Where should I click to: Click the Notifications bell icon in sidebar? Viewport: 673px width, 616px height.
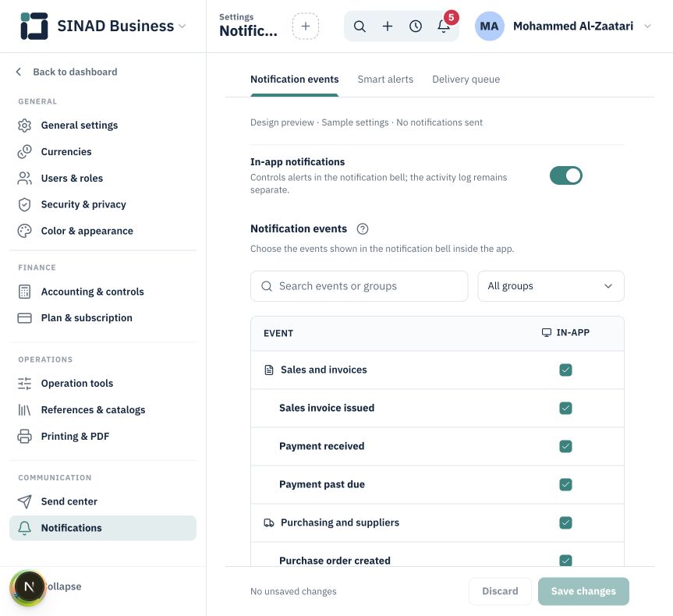coord(24,528)
